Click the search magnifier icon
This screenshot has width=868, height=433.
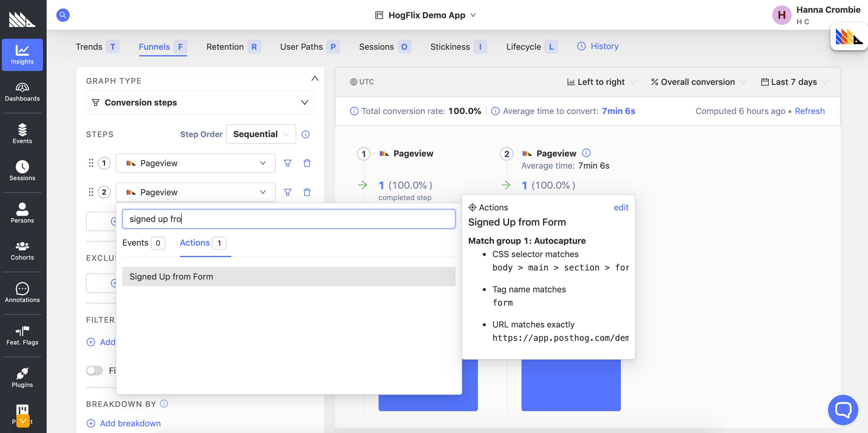[63, 15]
